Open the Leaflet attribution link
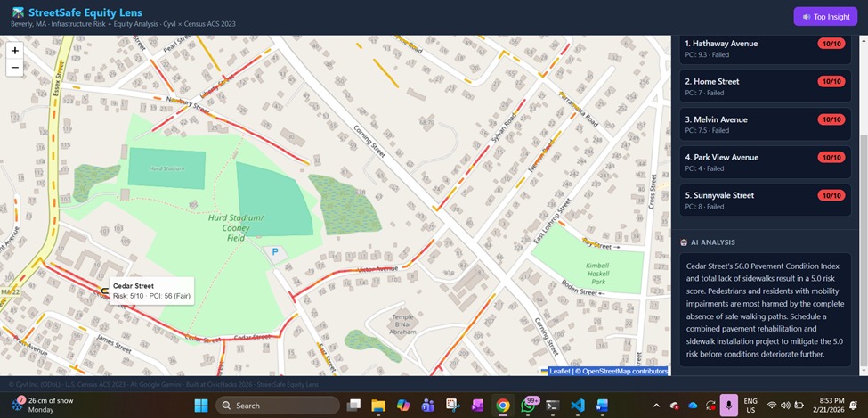Image resolution: width=868 pixels, height=418 pixels. 560,372
